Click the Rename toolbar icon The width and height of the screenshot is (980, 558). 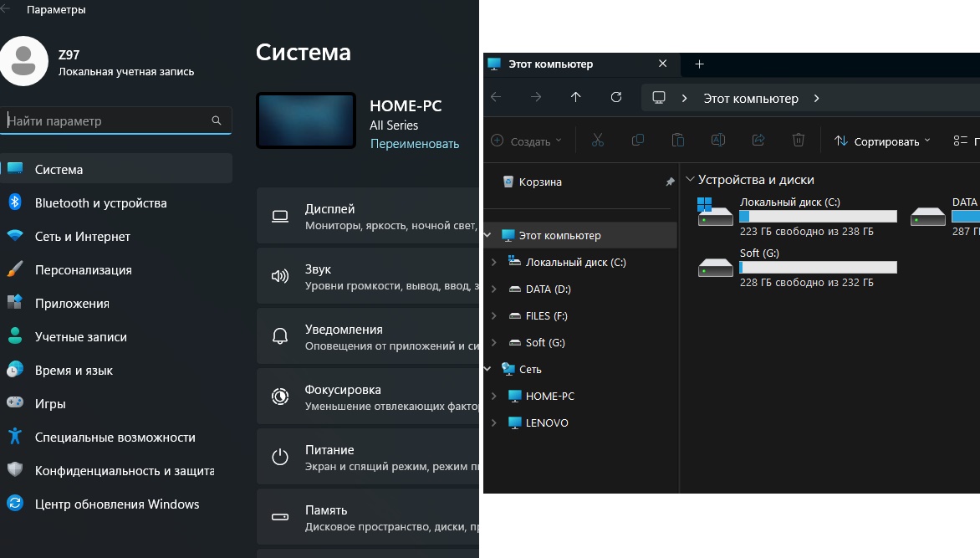tap(718, 141)
